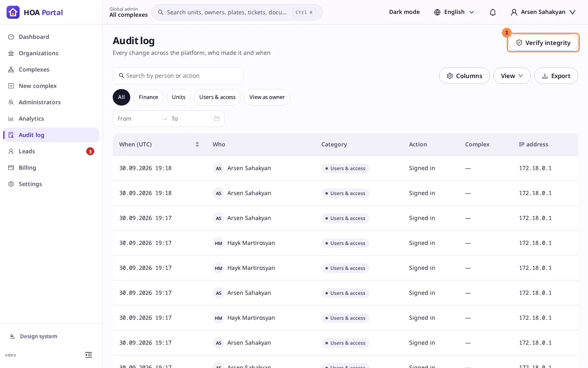
Task: Go to Organizations in the sidebar
Action: click(51, 53)
